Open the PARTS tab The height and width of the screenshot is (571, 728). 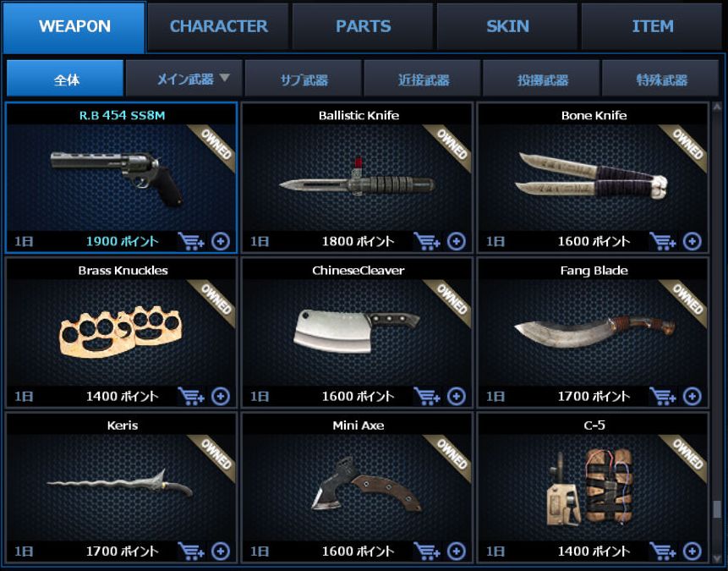click(x=363, y=26)
